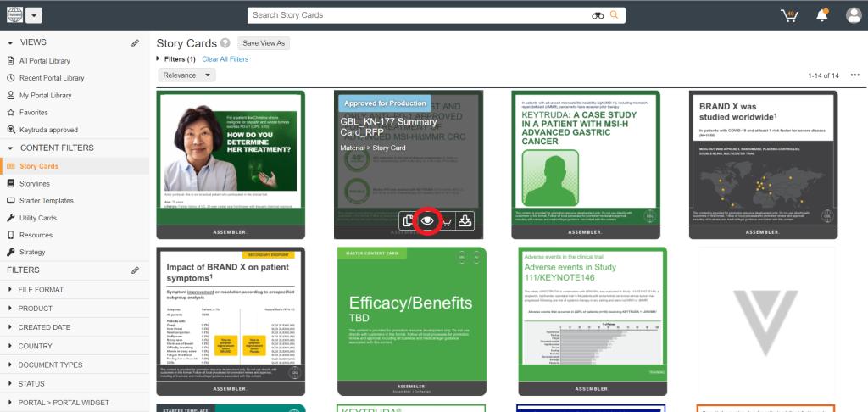The image size is (868, 412).
Task: Open the Adverse events in Study 111/KEYNOTE146 card
Action: [x=593, y=321]
